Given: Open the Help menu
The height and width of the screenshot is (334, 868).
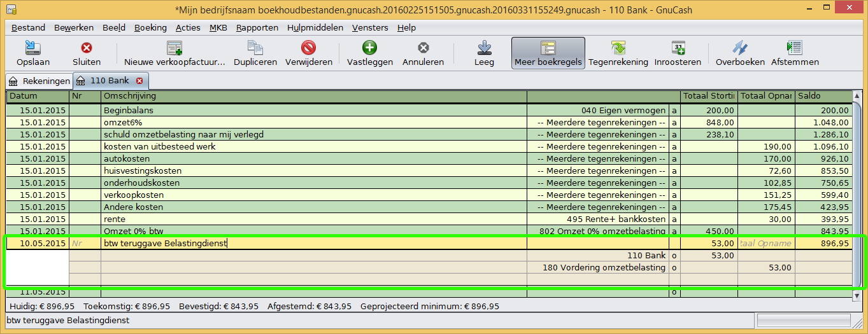Looking at the screenshot, I should click(406, 27).
